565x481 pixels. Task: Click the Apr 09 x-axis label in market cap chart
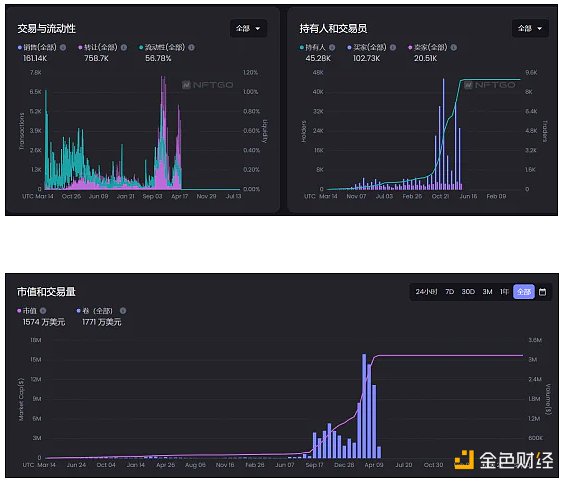[x=374, y=465]
